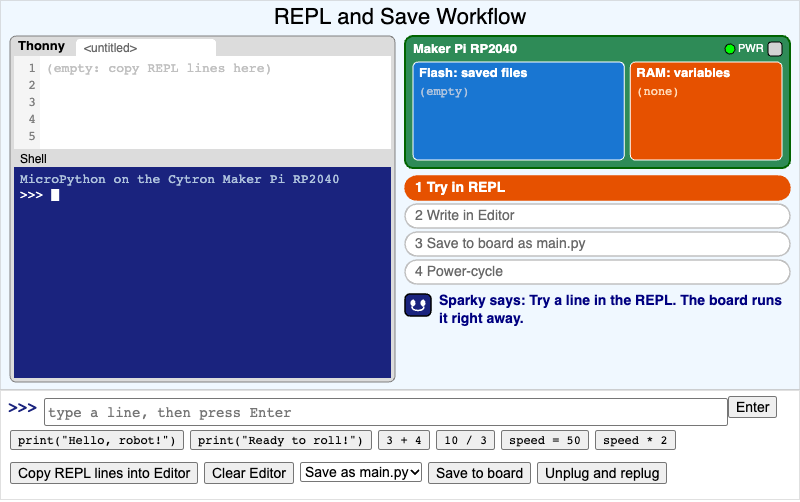
Task: Click Copy REPL lines into Editor
Action: coord(104,473)
